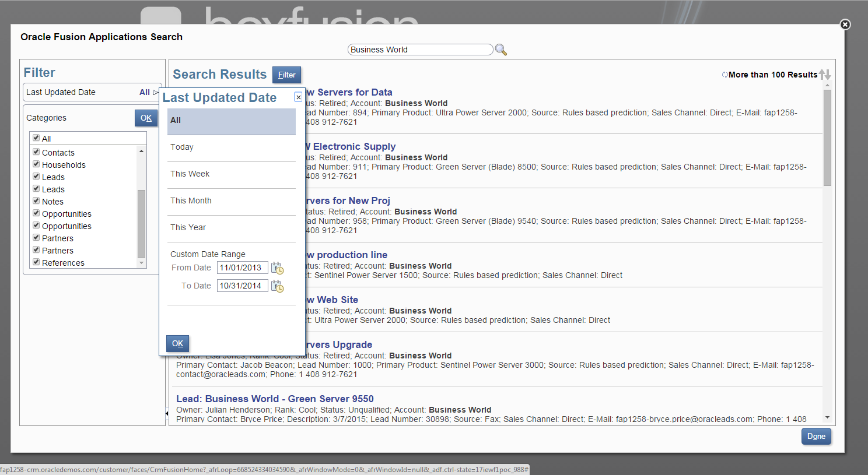868x475 pixels.
Task: Open the production line result link
Action: click(x=345, y=255)
